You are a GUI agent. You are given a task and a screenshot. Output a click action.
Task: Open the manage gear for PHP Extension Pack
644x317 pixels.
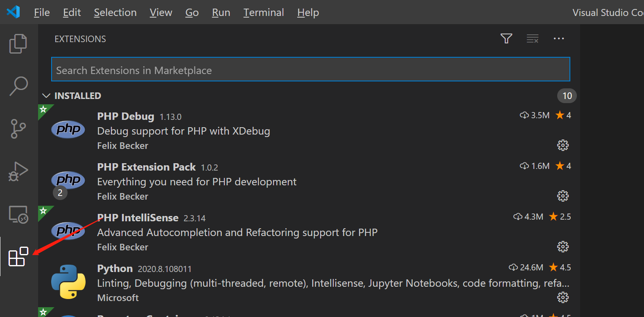coord(563,196)
